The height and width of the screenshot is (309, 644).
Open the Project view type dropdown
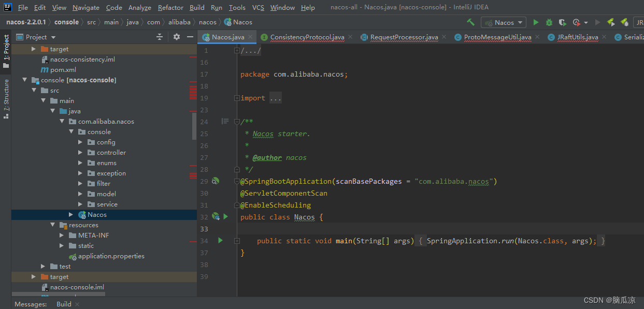35,37
